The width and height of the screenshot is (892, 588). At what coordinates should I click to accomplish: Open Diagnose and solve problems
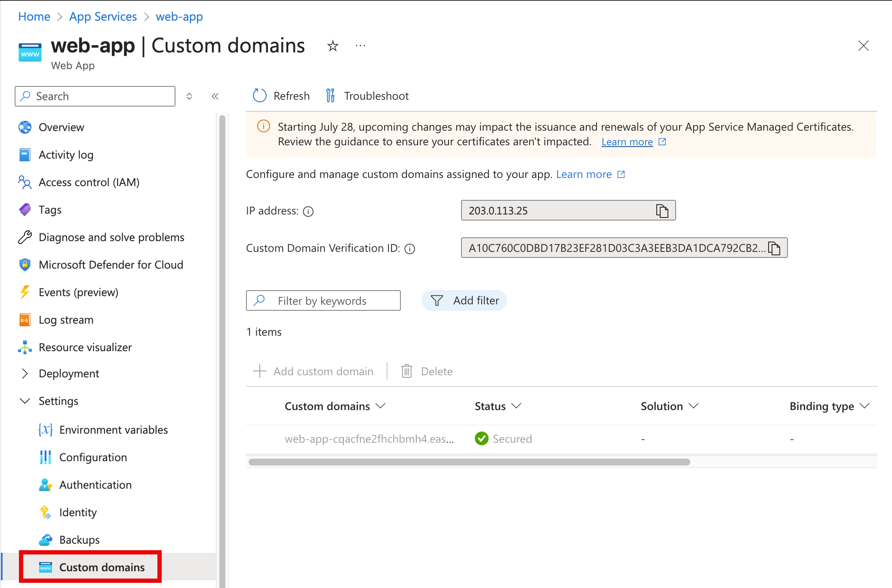pos(111,237)
